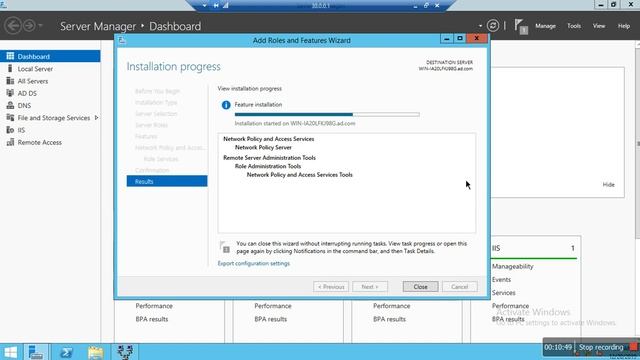
Task: Click the disabled Next button
Action: pos(370,287)
